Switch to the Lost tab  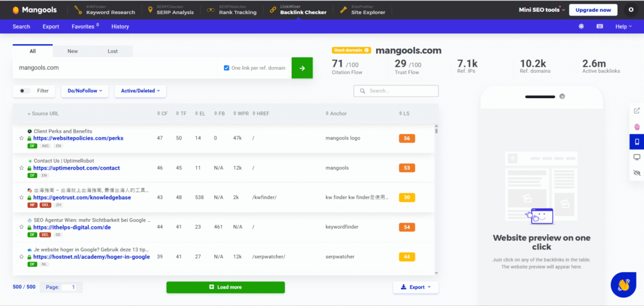113,52
